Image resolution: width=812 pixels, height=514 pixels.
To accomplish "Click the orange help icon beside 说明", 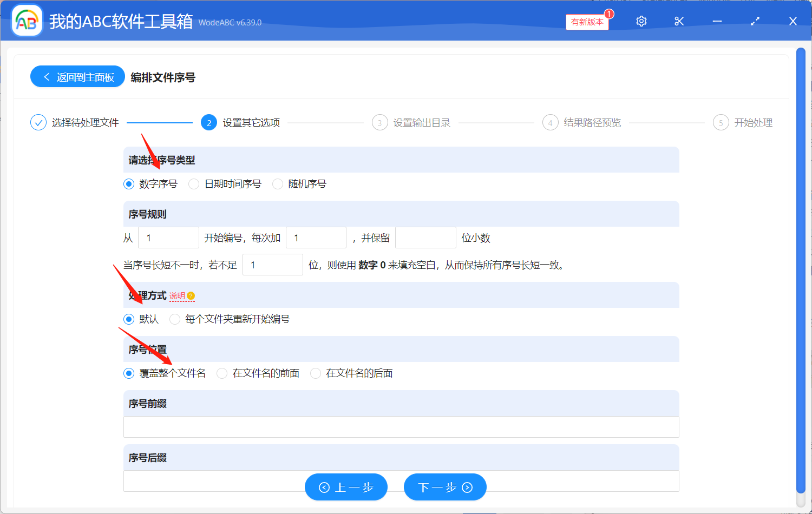I will (191, 296).
